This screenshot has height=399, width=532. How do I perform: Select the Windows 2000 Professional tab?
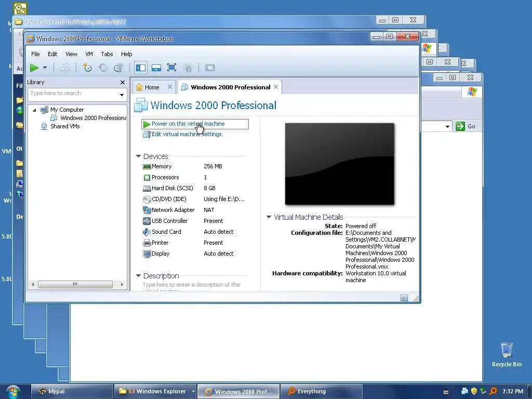(230, 87)
